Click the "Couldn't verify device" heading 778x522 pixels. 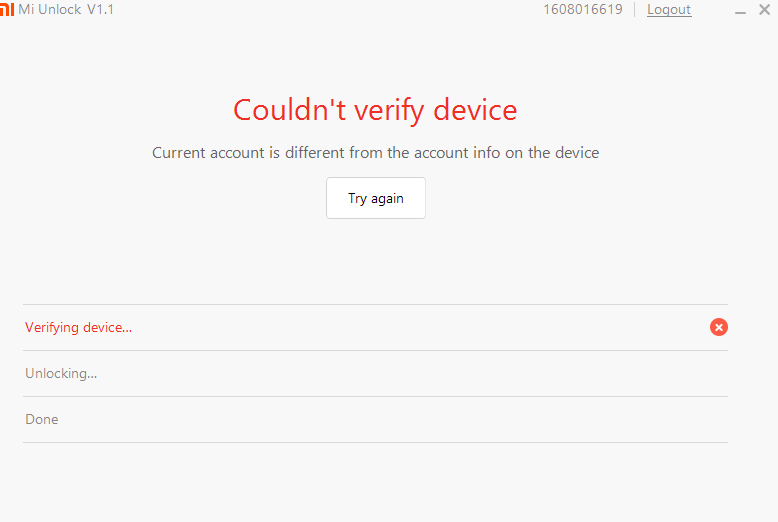click(x=375, y=110)
